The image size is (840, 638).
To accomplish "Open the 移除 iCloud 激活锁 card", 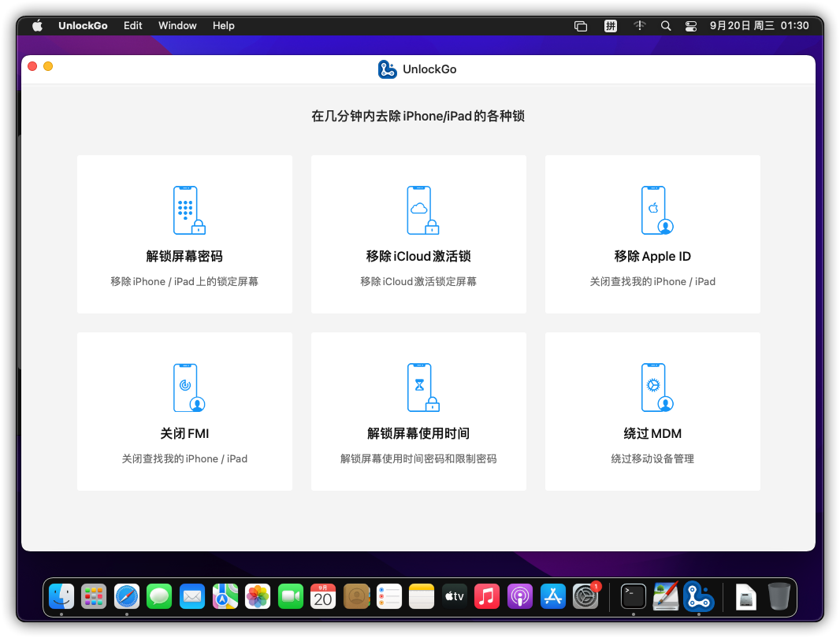I will coord(418,234).
